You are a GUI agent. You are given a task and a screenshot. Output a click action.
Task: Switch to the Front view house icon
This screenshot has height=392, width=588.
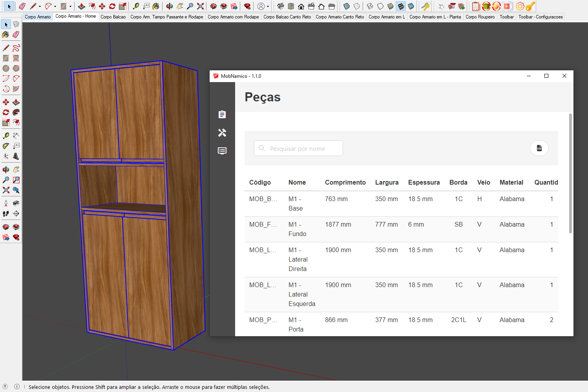pyautogui.click(x=301, y=6)
